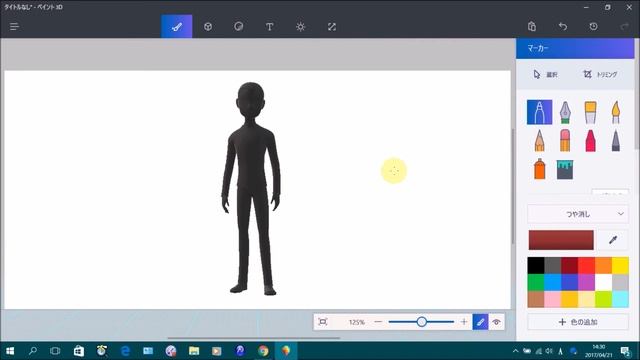Open taskbar search magnifier
This screenshot has width=640, height=360.
[x=33, y=351]
